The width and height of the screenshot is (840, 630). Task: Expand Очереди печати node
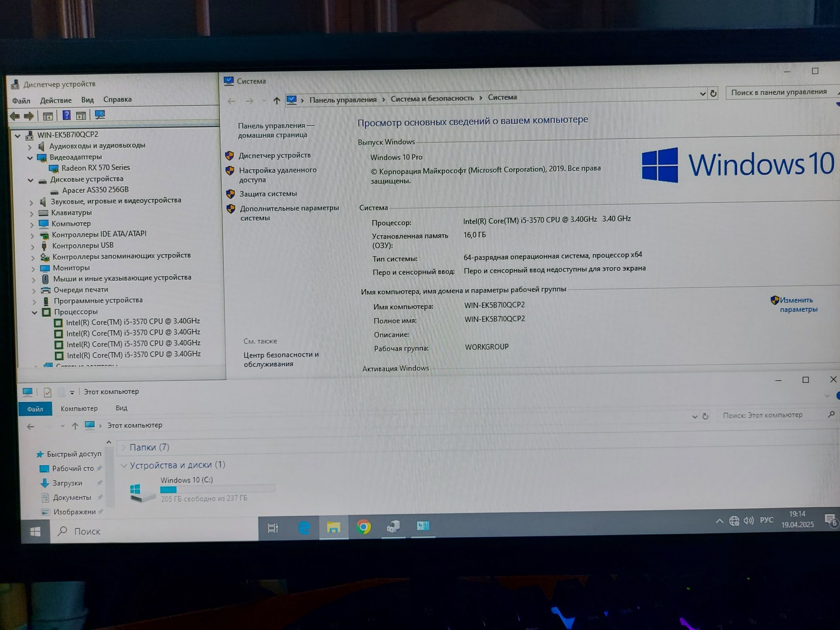[34, 290]
